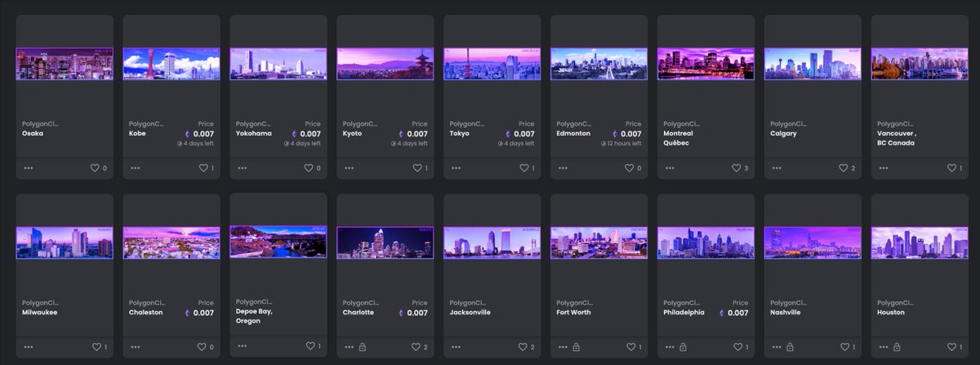Like the Edmonton listing
The height and width of the screenshot is (365, 980).
630,168
